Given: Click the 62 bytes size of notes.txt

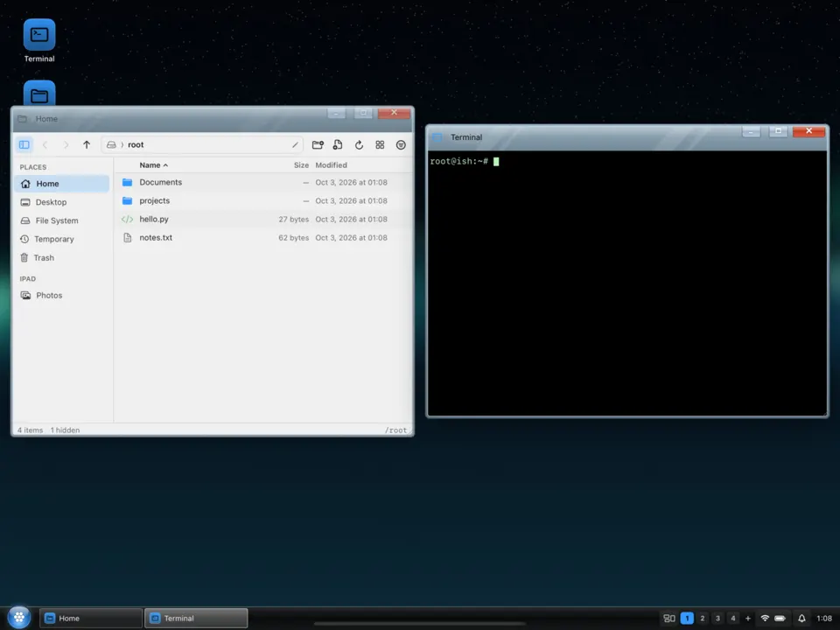Looking at the screenshot, I should coord(294,237).
